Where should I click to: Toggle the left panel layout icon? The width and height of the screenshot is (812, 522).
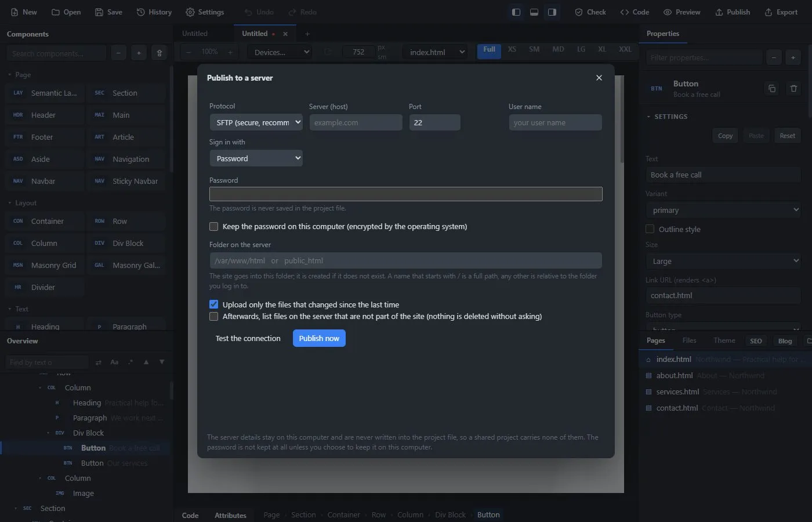[516, 12]
